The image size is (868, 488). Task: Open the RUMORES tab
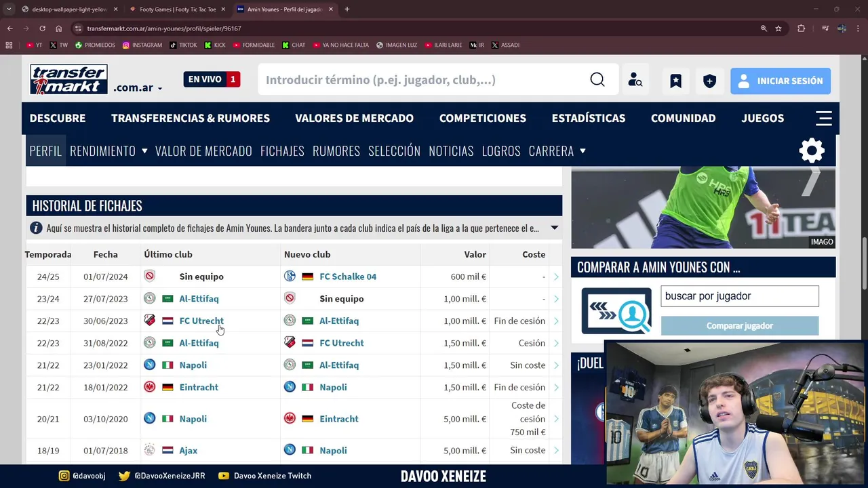[x=336, y=150]
